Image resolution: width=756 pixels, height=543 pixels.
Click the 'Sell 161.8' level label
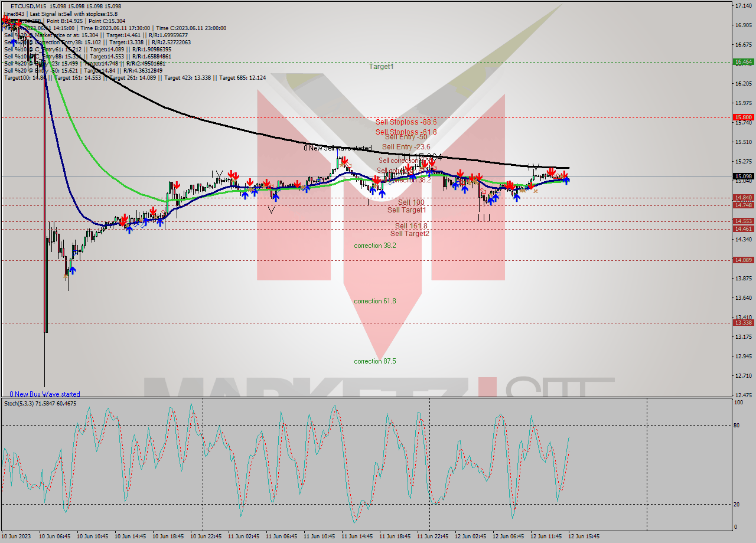[x=411, y=225]
